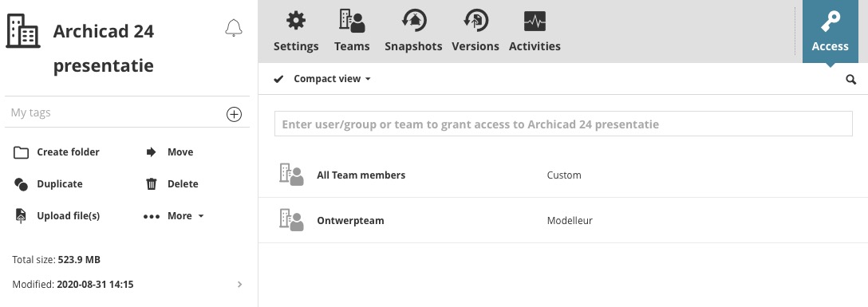Toggle the Compact view checkmark
868x307 pixels.
coord(278,79)
